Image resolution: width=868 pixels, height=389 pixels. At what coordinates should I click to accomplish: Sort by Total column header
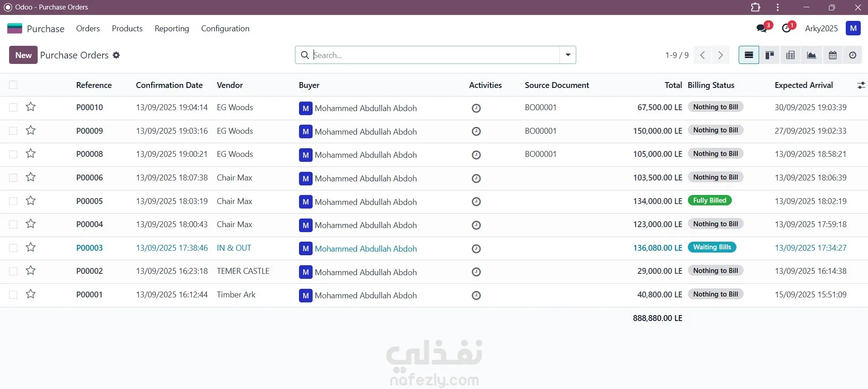673,85
